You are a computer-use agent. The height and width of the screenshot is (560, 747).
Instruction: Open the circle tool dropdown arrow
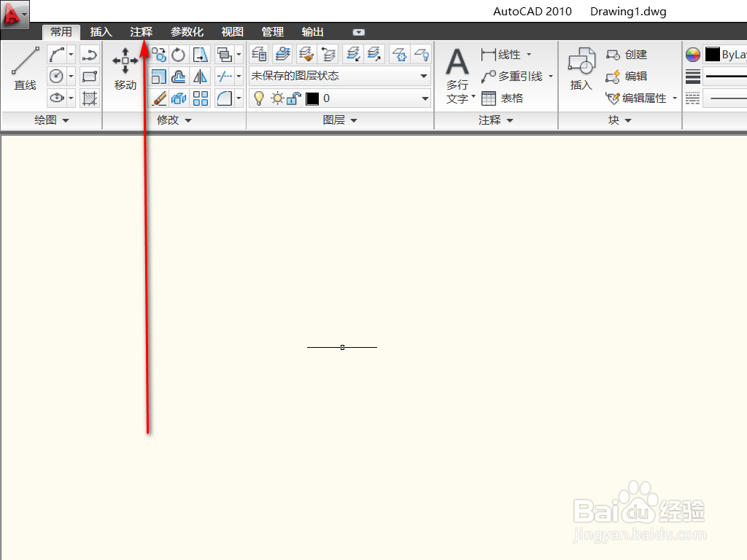71,76
